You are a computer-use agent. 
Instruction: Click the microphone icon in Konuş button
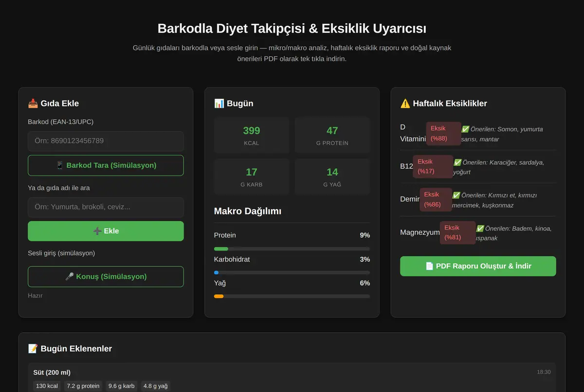70,277
